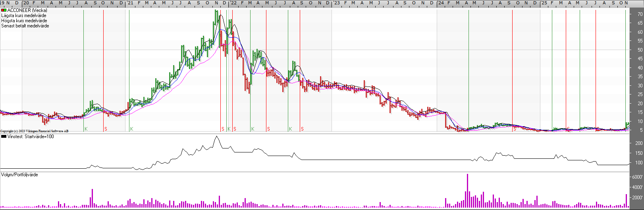Click the Högsta kurs medelvärde legend label
Image resolution: width=644 pixels, height=210 pixels.
click(24, 21)
